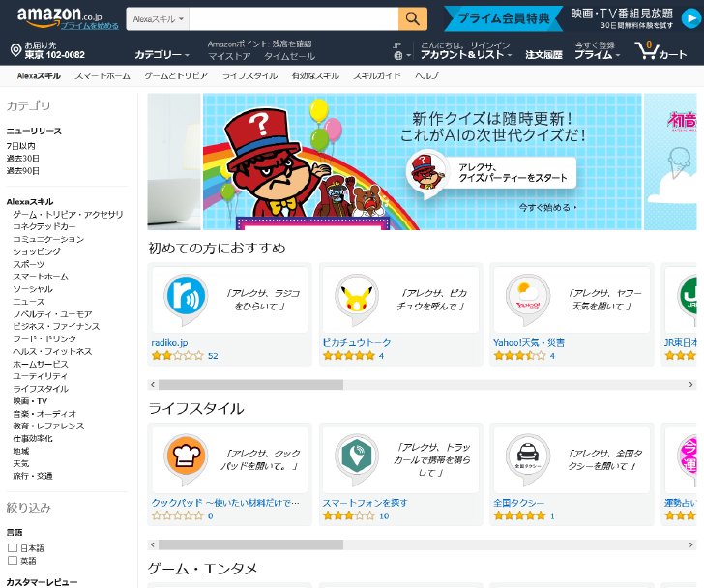Click right arrow of lifestyle carousel scrollbar
Viewport: 704px width, 588px height.
[x=691, y=544]
